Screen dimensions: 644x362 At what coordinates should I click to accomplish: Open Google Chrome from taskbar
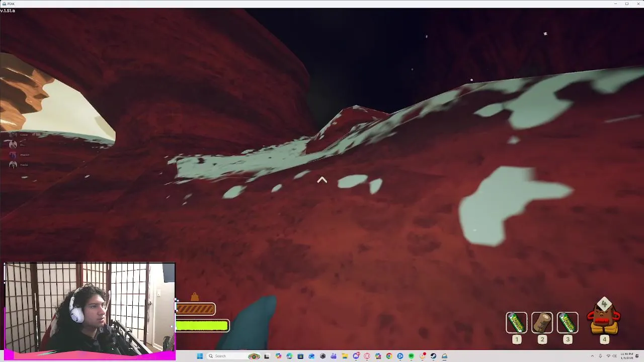coord(389,356)
